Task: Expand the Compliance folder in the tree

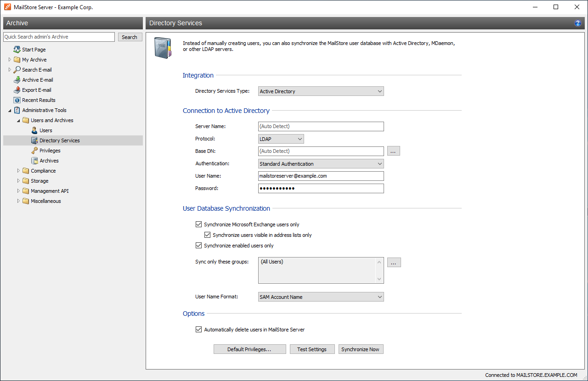Action: (x=19, y=171)
